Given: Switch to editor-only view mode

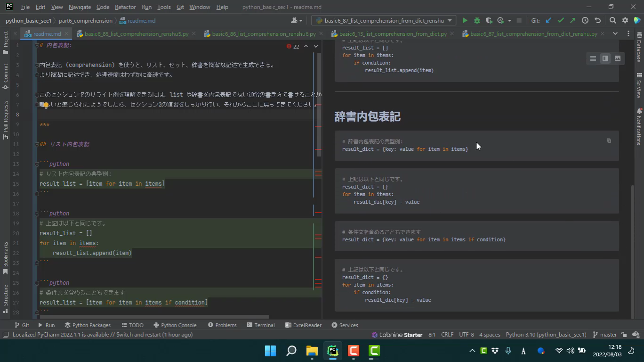Looking at the screenshot, I should [593, 58].
